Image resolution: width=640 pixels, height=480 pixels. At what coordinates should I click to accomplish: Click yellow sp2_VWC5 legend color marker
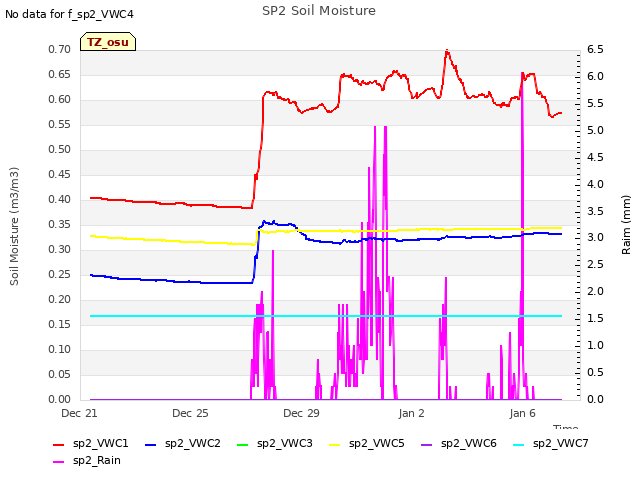(x=334, y=444)
